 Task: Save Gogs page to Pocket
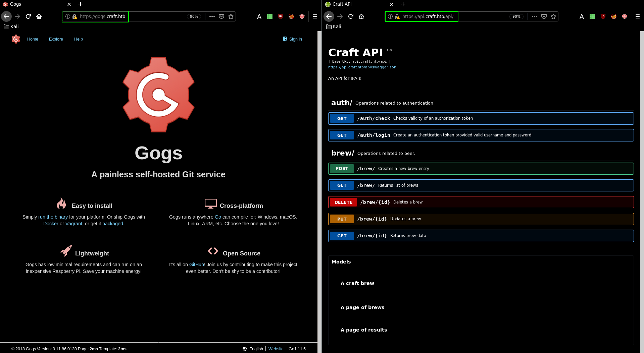pyautogui.click(x=221, y=16)
